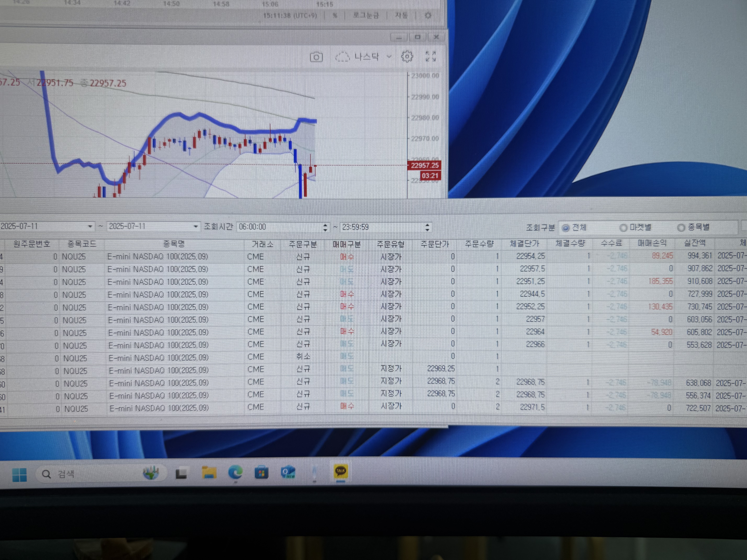Sort by 수수료 column header
Screen dimensions: 747x560
point(611,243)
